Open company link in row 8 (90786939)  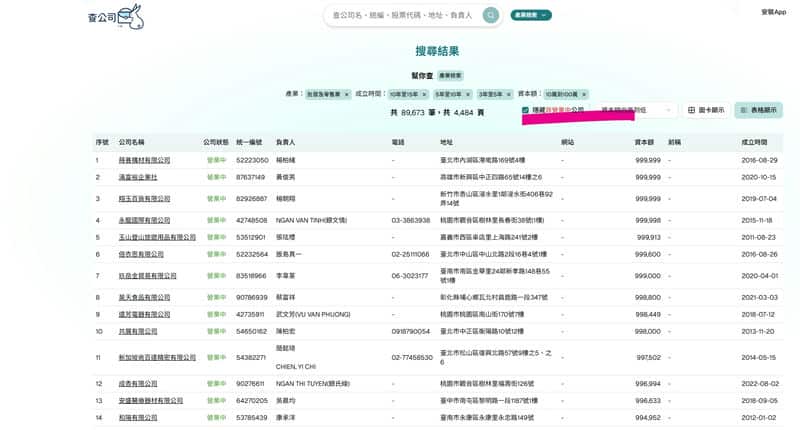pos(144,297)
